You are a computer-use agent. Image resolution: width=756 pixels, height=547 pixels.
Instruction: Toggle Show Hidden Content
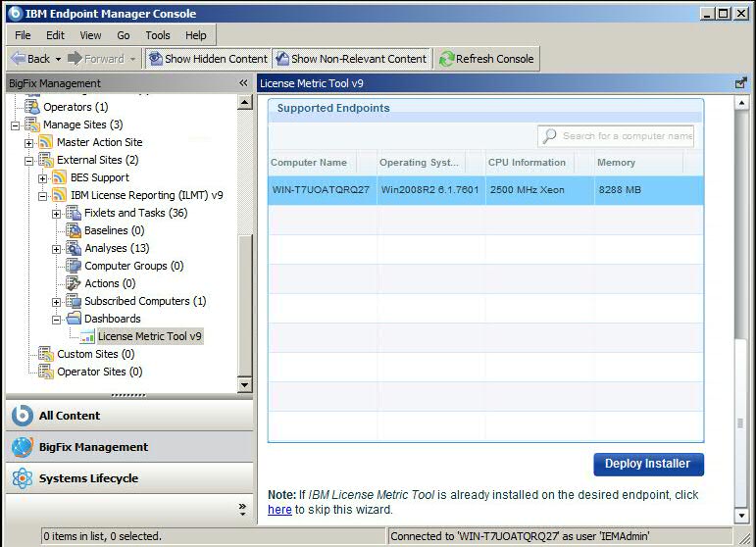[x=208, y=59]
